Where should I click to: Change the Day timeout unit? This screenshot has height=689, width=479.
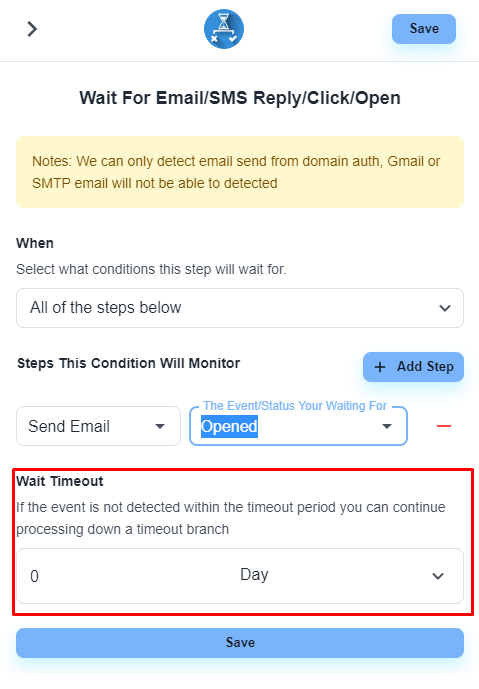pyautogui.click(x=342, y=575)
